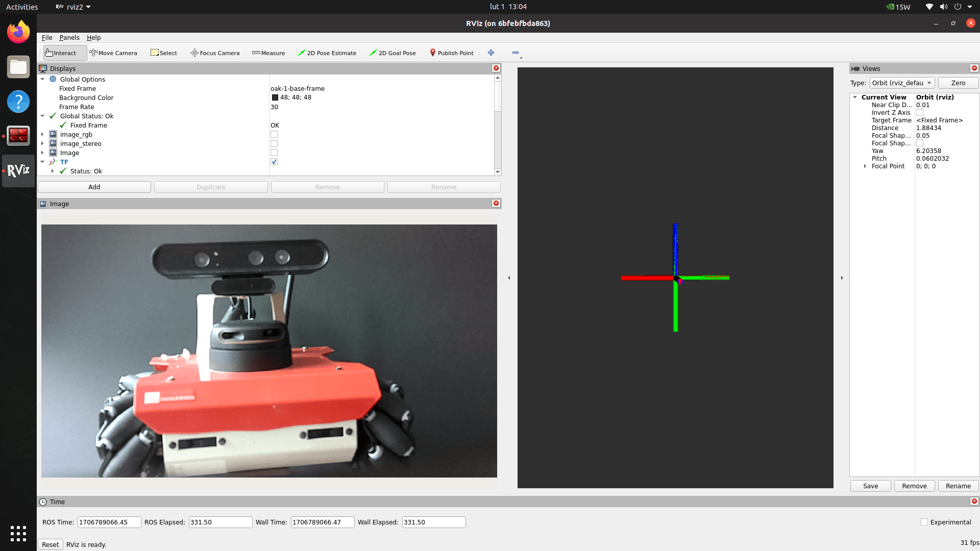This screenshot has width=980, height=551.
Task: Click the RViz dock icon
Action: pyautogui.click(x=18, y=171)
